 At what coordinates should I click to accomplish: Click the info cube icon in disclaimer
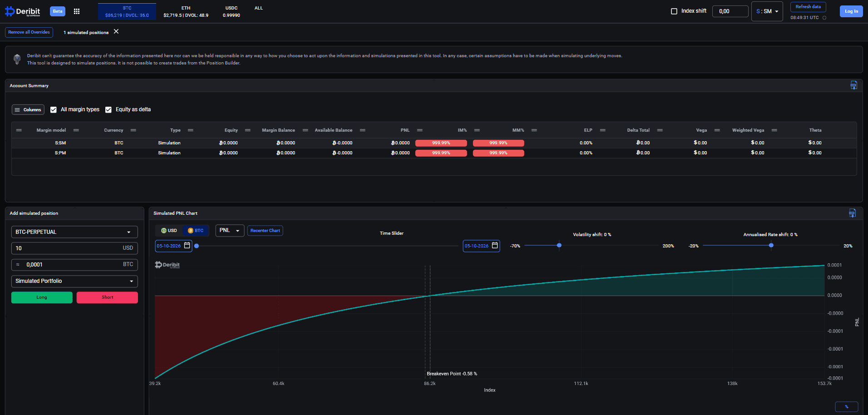coord(17,59)
